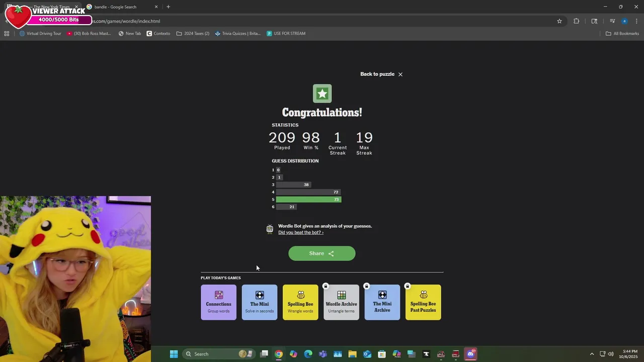Open the Virtual Driving Tour bookmark

pyautogui.click(x=40, y=34)
